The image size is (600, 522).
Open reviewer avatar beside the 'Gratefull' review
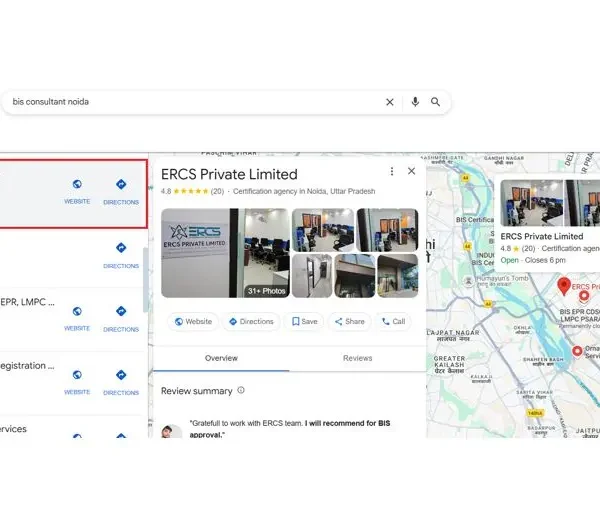click(x=171, y=431)
